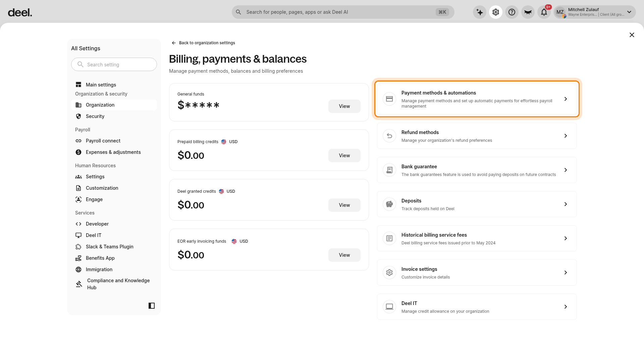Open Invoice settings chevron
Image resolution: width=644 pixels, height=362 pixels.
coord(566,273)
